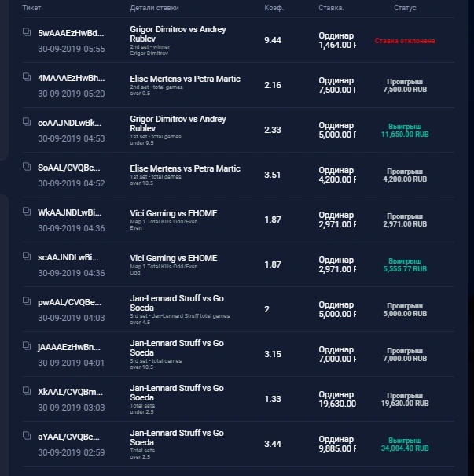Screen dimensions: 474x476
Task: Open Elise Mertens vs Petra Martic over 9.5 bet
Action: (238, 85)
